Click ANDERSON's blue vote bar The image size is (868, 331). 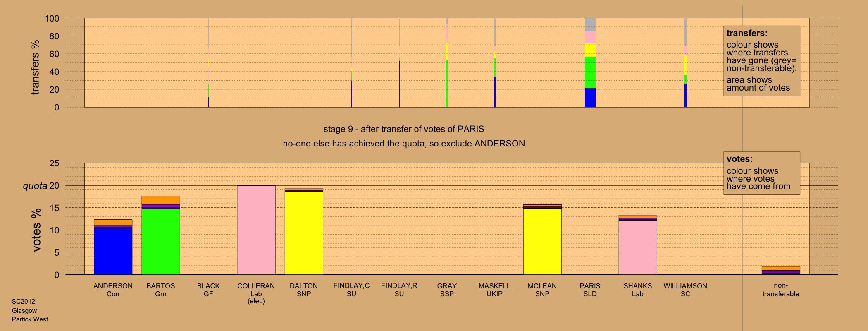pos(113,251)
